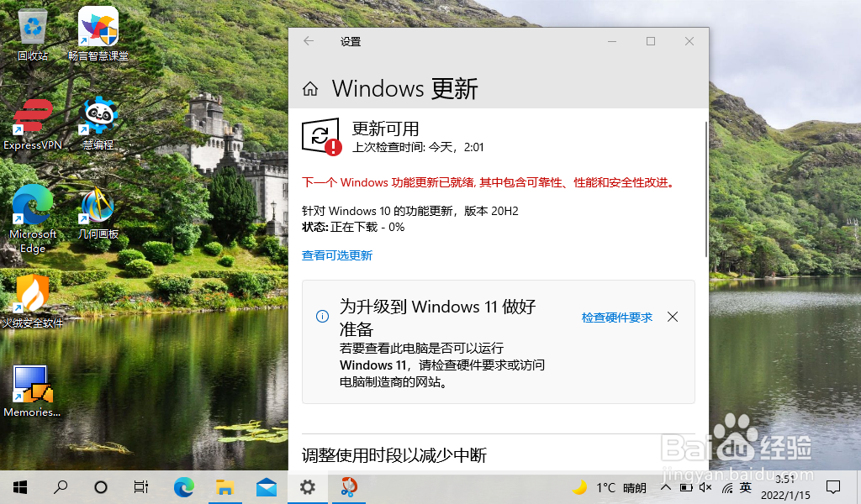This screenshot has width=861, height=504.
Task: Click the home icon beside Windows 更新
Action: pos(310,89)
